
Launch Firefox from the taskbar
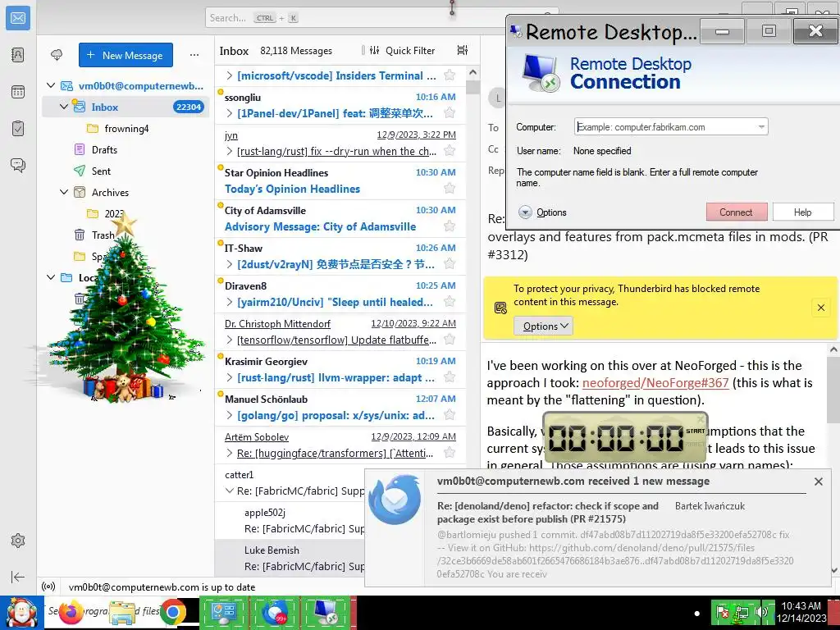pyautogui.click(x=71, y=612)
